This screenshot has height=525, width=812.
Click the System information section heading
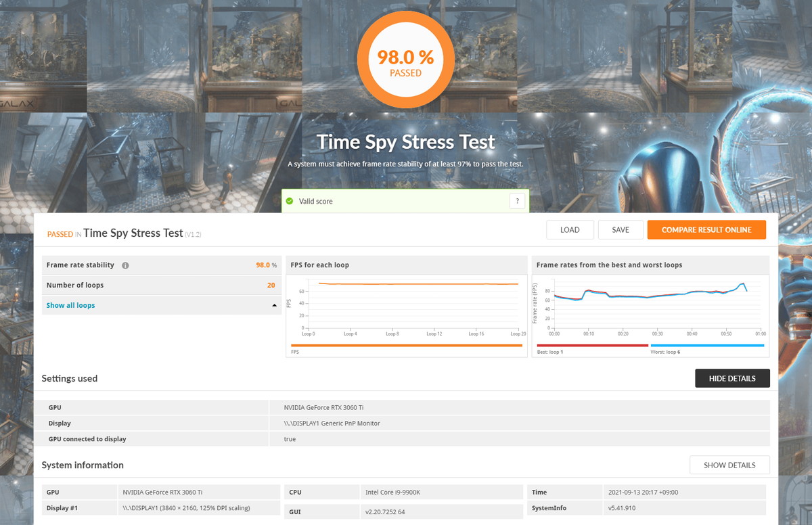pyautogui.click(x=83, y=465)
